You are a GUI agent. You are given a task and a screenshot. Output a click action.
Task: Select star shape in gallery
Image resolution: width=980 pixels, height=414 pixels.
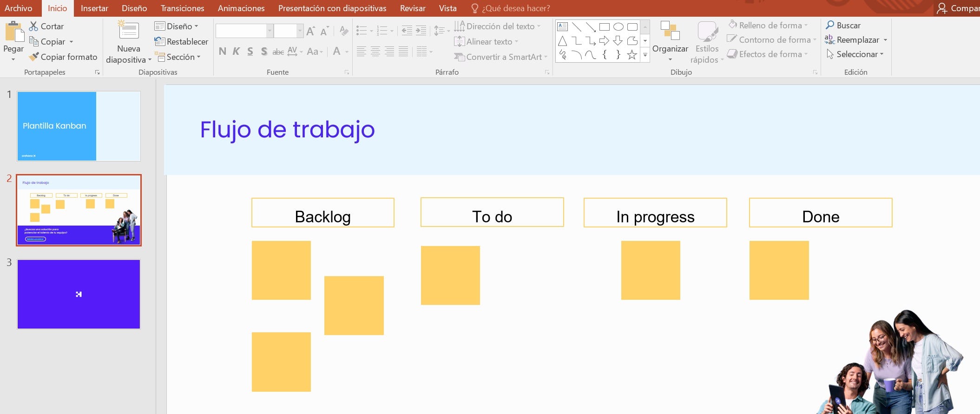632,55
